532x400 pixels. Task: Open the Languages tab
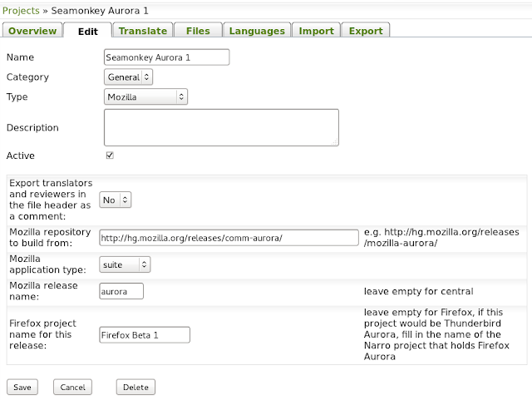tap(257, 31)
